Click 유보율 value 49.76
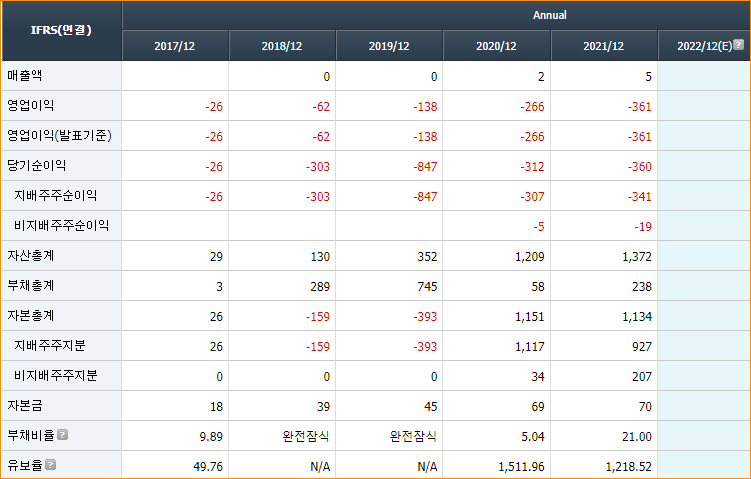Image resolution: width=751 pixels, height=479 pixels. [208, 467]
